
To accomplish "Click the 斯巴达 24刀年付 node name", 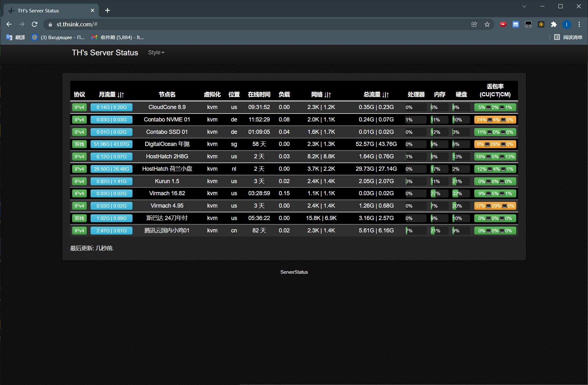I will [x=167, y=218].
